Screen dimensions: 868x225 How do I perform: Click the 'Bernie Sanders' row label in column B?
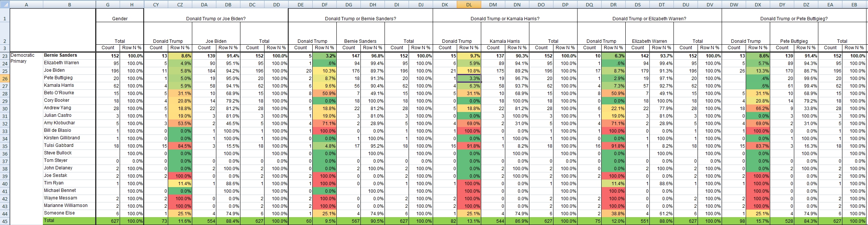tap(69, 56)
